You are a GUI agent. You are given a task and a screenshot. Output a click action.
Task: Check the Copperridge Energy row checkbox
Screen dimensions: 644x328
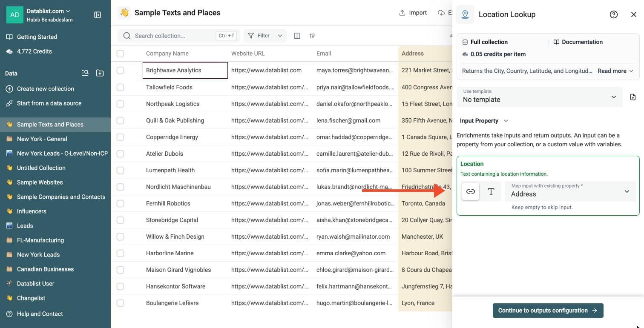click(121, 137)
